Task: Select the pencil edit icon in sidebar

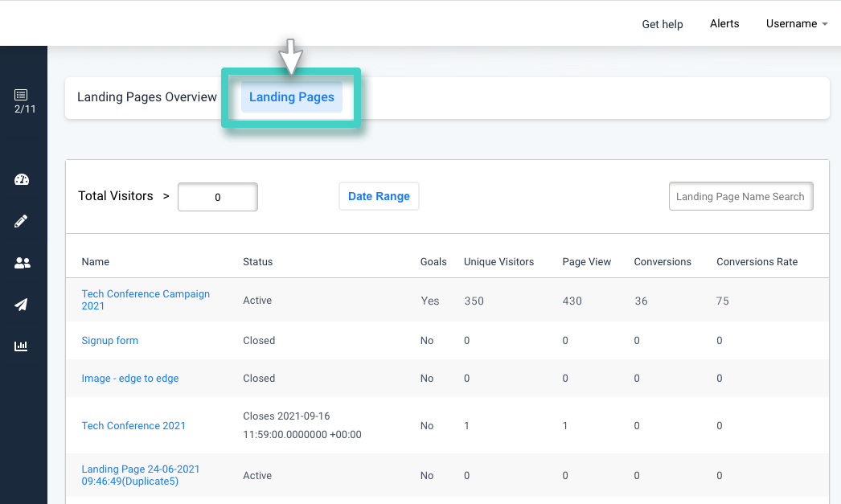Action: point(21,221)
